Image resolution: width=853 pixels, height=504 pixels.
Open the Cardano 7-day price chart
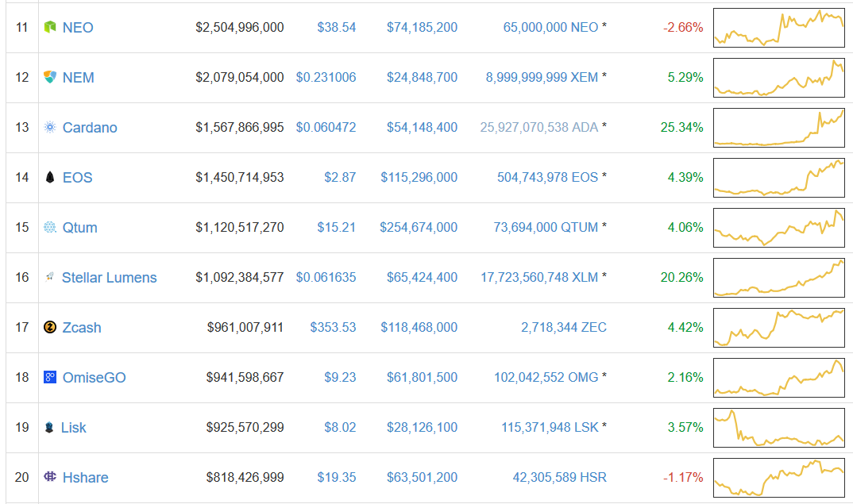tap(778, 128)
